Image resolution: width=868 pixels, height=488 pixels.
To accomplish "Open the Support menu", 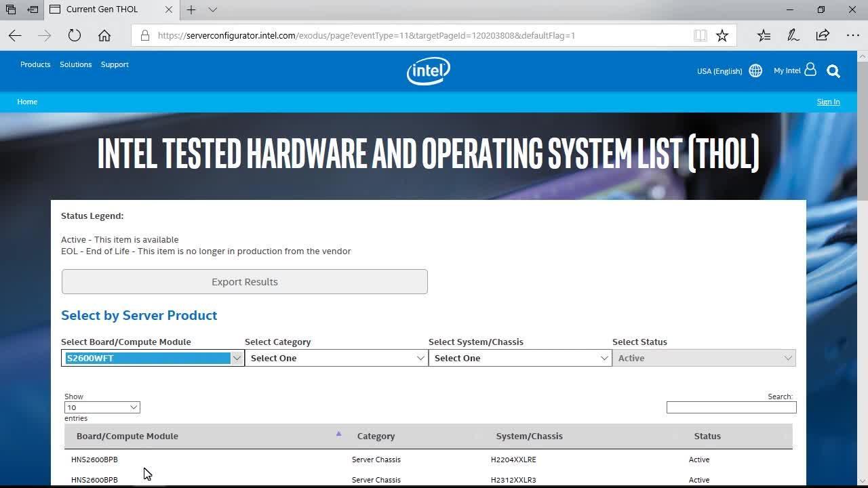I will click(x=115, y=64).
